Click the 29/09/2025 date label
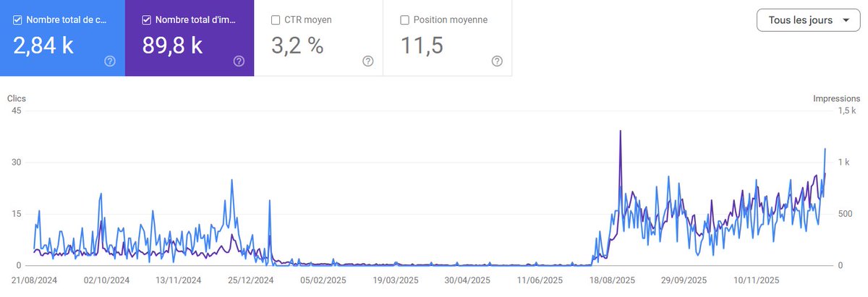Viewport: 868px width, 297px height. [x=684, y=280]
